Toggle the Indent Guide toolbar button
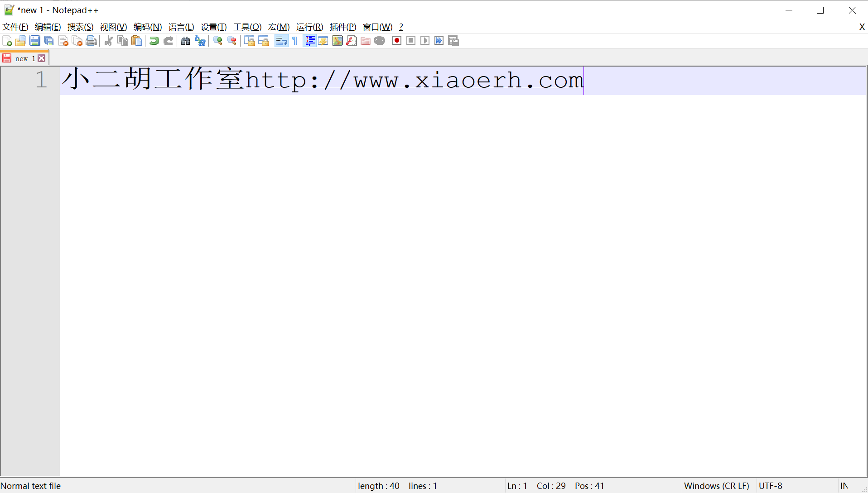 310,41
